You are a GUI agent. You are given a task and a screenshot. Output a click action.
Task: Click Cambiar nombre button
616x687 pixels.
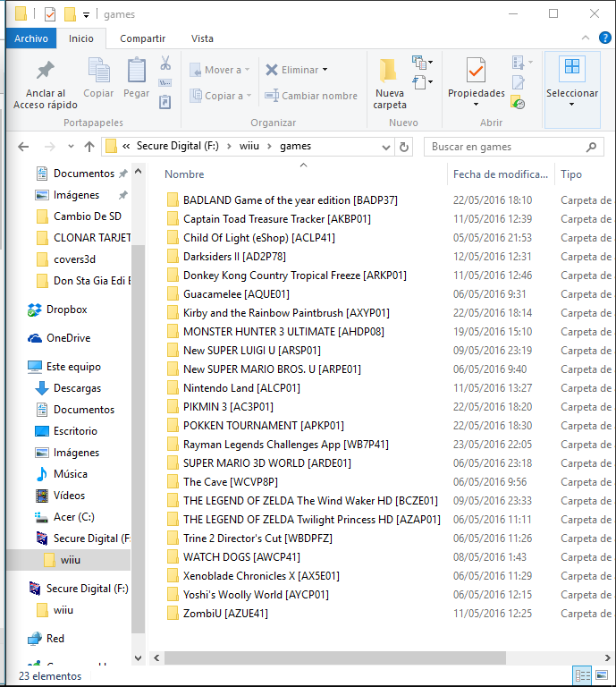tap(311, 96)
